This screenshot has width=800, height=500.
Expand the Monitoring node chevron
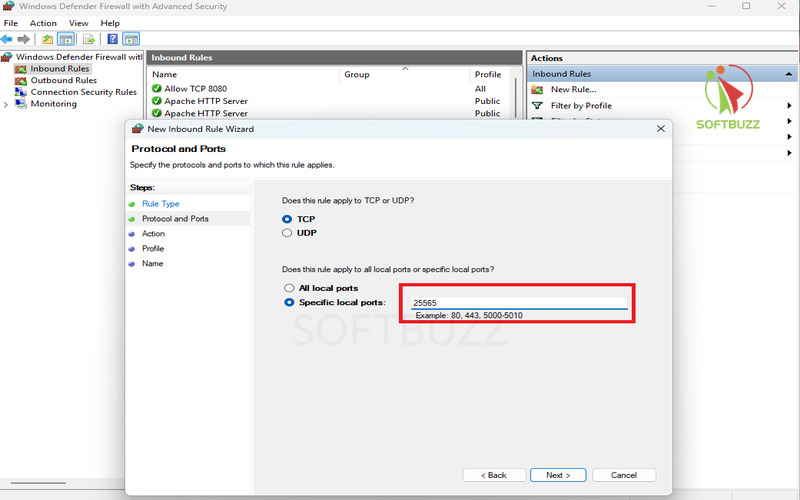click(6, 104)
